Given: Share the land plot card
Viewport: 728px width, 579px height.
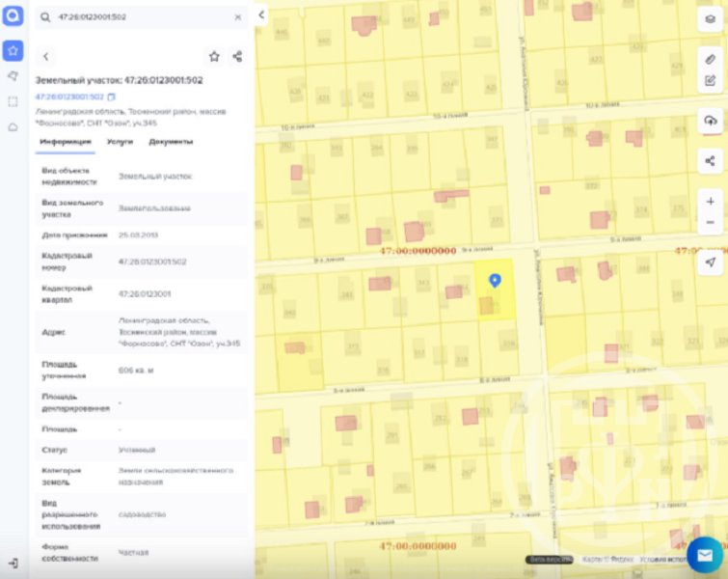Looking at the screenshot, I should pos(237,57).
